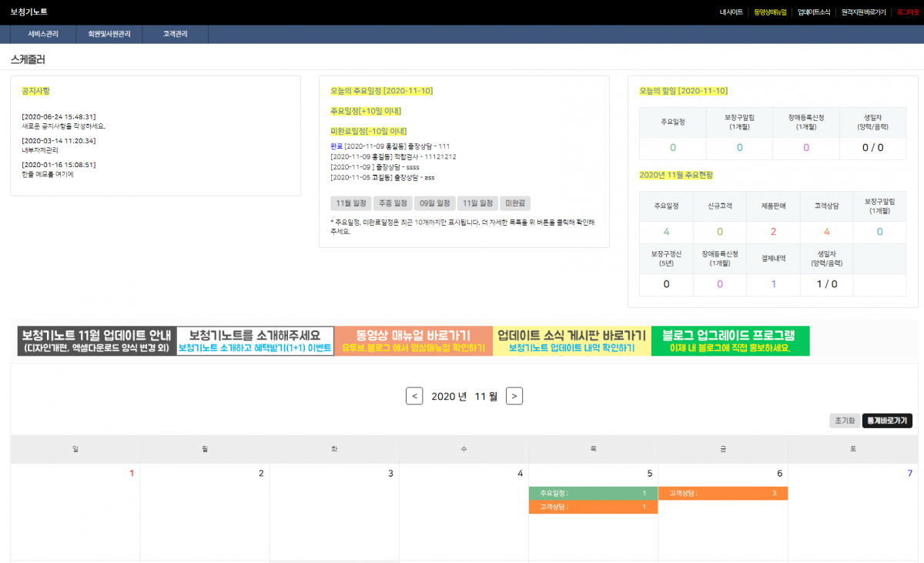Go to next month in calendar

(515, 396)
